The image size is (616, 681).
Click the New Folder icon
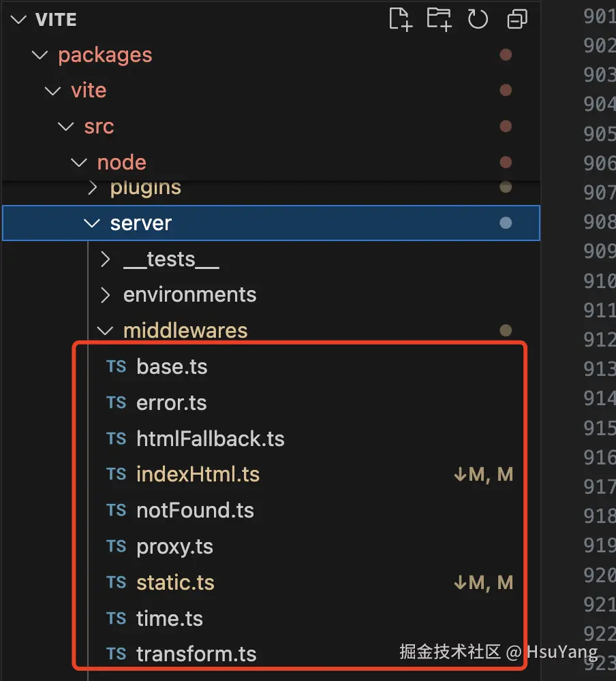(439, 19)
